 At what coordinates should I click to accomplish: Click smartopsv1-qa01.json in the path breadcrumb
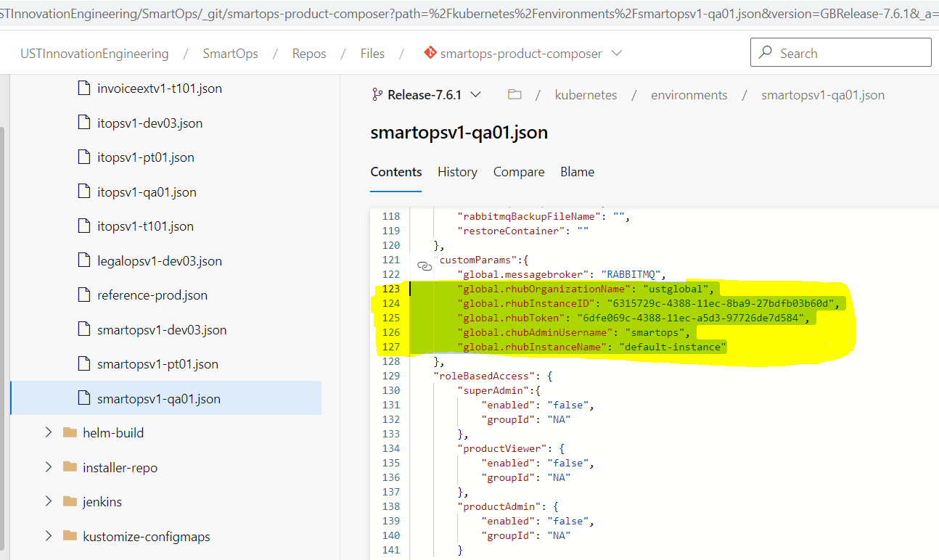pyautogui.click(x=823, y=95)
